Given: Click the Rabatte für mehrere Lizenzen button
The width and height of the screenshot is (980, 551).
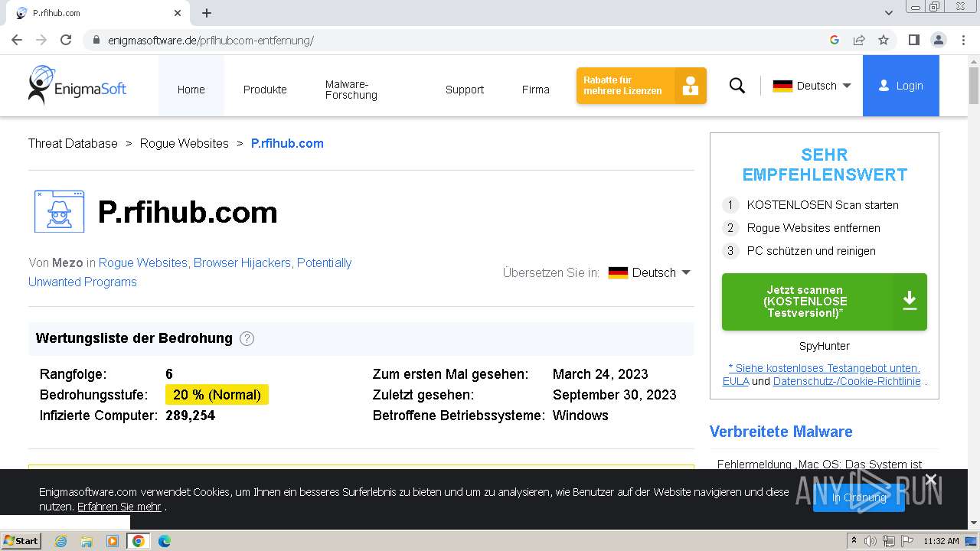Looking at the screenshot, I should pos(642,86).
